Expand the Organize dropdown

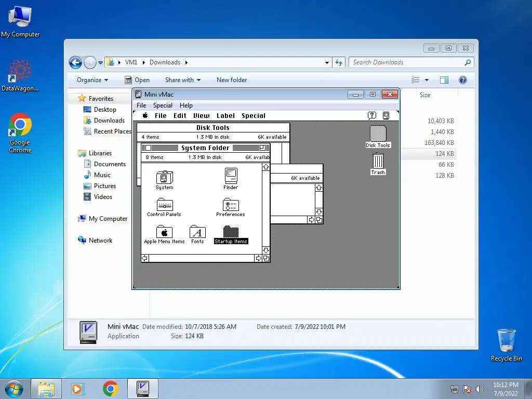pyautogui.click(x=92, y=80)
